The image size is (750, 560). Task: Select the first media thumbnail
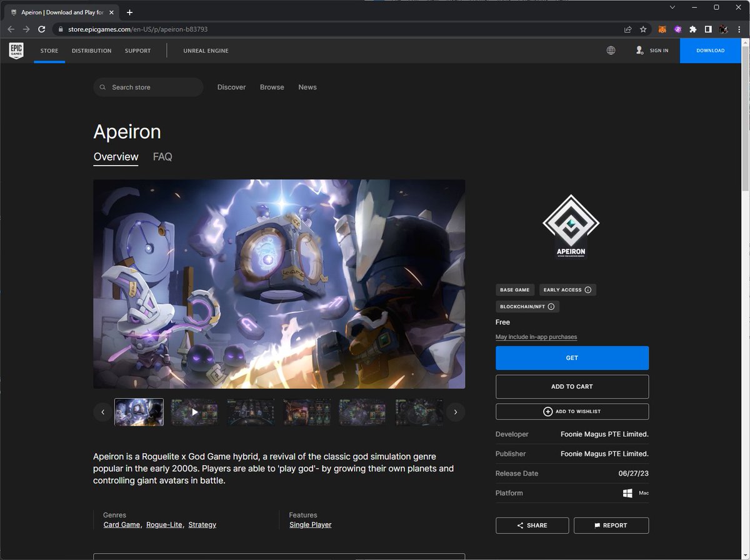139,412
